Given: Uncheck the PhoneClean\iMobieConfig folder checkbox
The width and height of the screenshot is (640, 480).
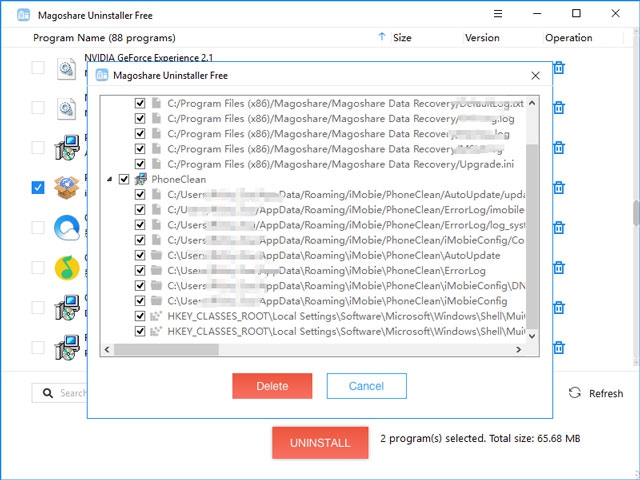Looking at the screenshot, I should (x=140, y=301).
